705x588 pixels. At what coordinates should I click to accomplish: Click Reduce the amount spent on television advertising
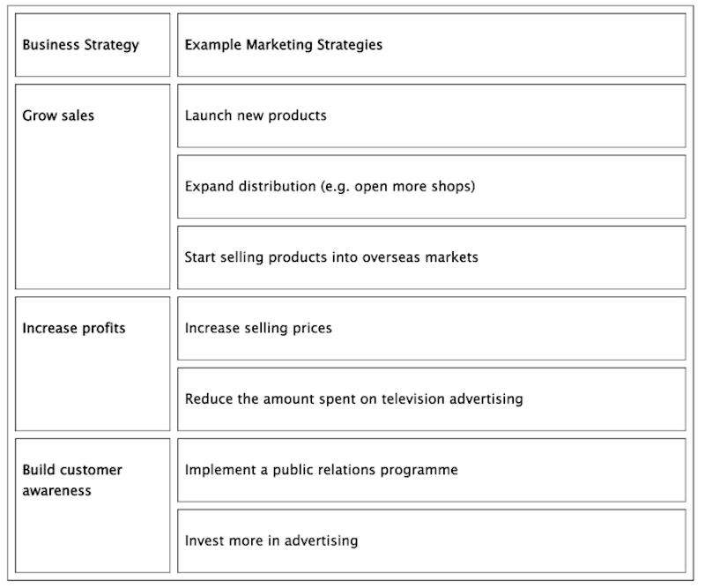pos(432,399)
